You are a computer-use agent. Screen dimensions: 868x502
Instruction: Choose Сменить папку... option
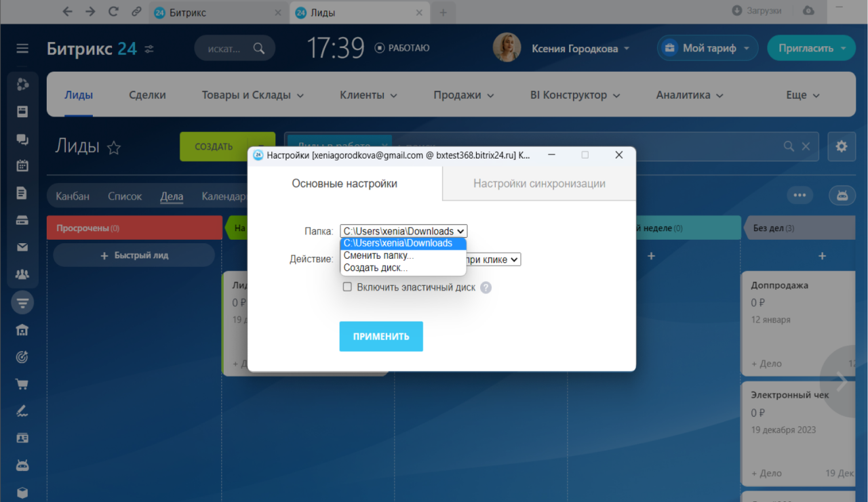(x=403, y=255)
